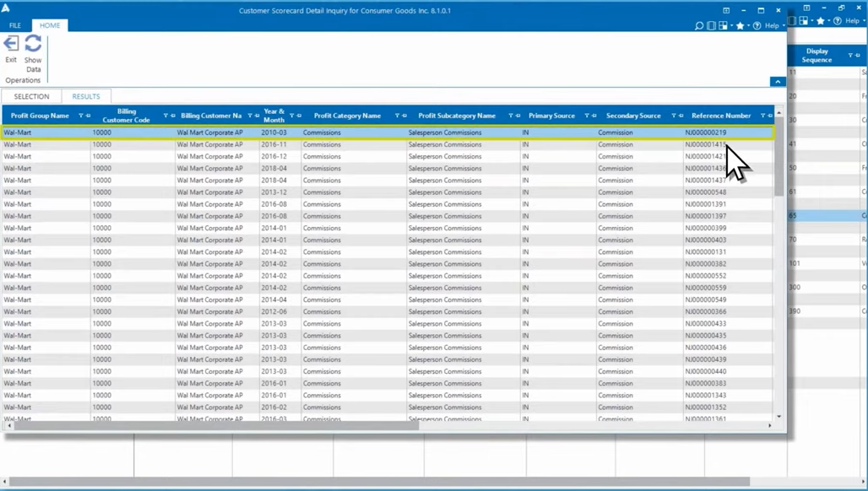Click the quad-panel grid icon in the title bar
Image resolution: width=868 pixels, height=491 pixels.
pos(724,25)
